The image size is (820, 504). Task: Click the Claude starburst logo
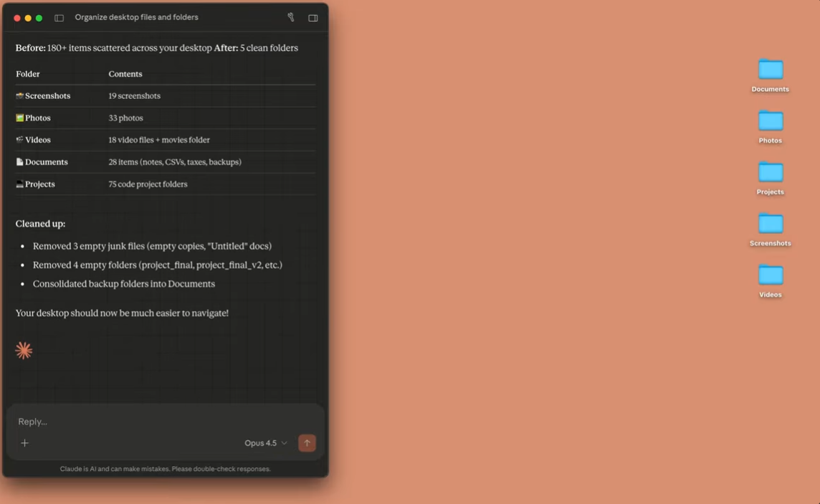click(x=24, y=351)
